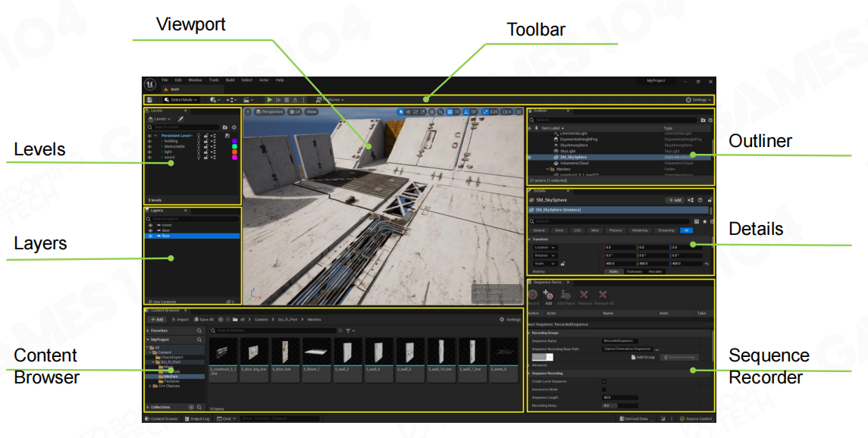The height and width of the screenshot is (438, 868).
Task: Click the Add actor icon in Sequence Recorder
Action: point(548,295)
